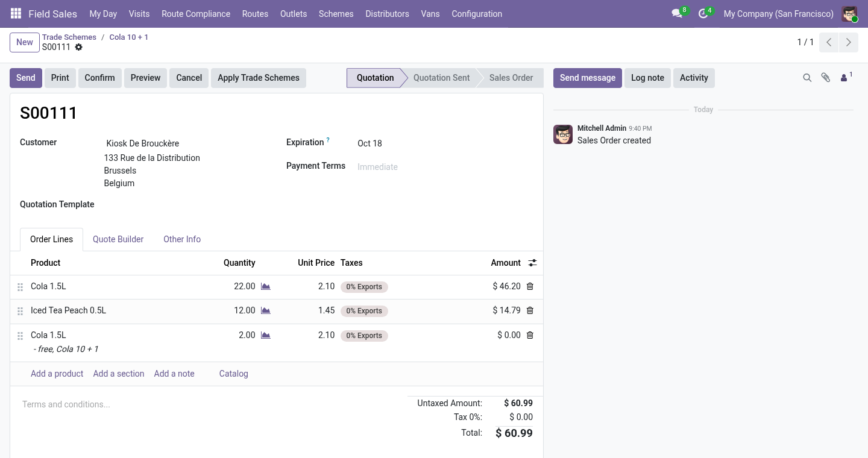Open the Catalog link
Viewport: 868px width, 458px height.
(x=234, y=374)
